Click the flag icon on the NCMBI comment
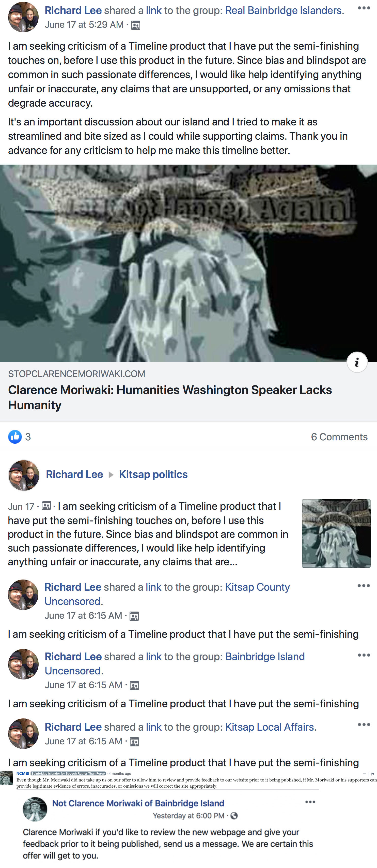 click(x=373, y=774)
